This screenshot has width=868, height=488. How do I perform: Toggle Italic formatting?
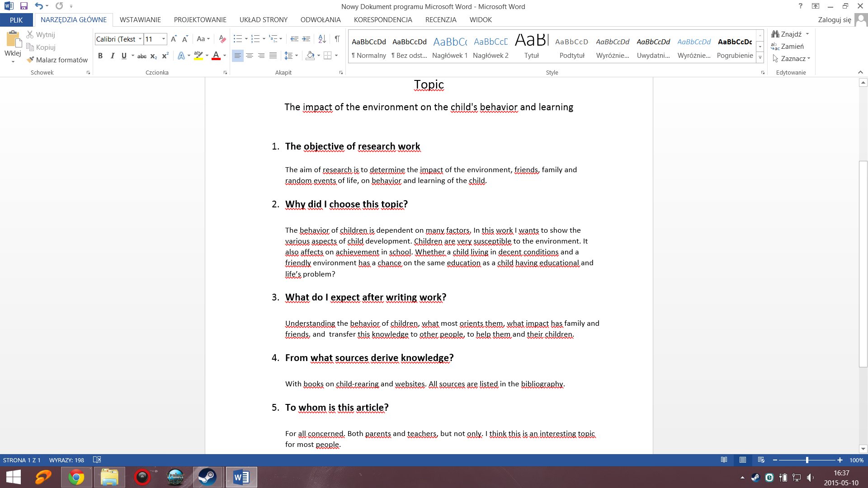tap(112, 56)
